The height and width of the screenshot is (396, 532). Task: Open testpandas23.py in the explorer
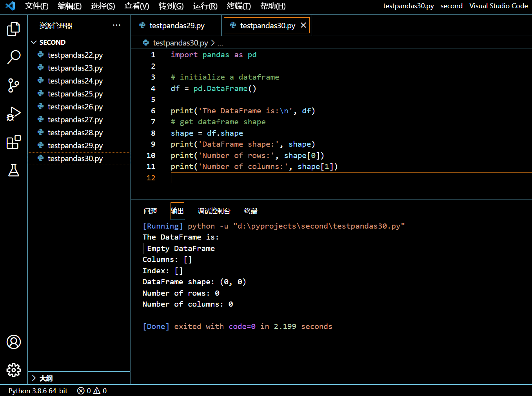click(x=79, y=68)
